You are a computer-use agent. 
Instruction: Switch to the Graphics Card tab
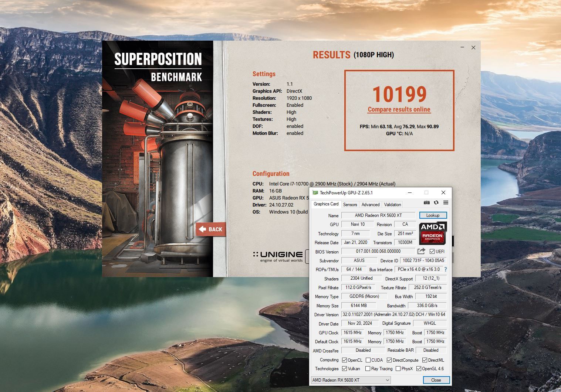point(326,204)
